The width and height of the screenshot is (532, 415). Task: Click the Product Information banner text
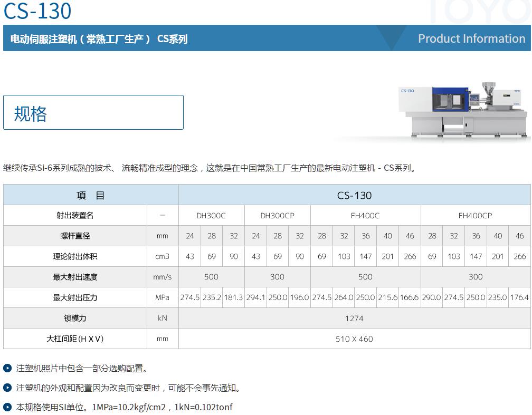click(x=472, y=38)
